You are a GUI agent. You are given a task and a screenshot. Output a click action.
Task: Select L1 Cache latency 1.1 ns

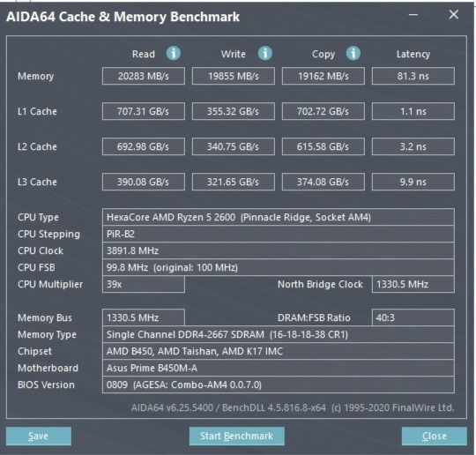click(413, 111)
